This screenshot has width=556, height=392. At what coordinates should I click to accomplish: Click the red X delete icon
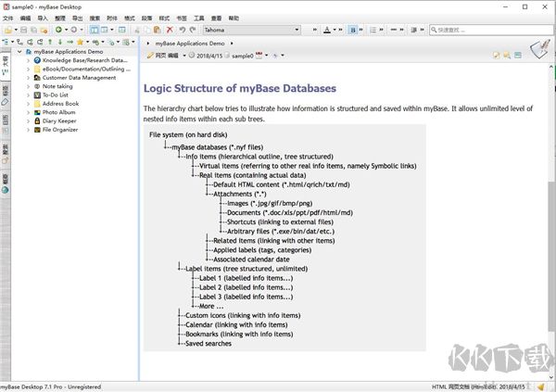(170, 30)
